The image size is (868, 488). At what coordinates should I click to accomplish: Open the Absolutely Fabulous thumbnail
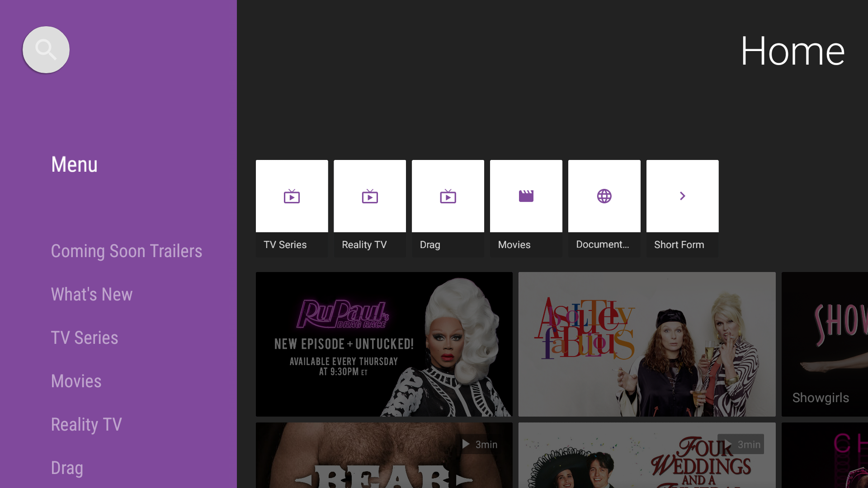pos(646,344)
